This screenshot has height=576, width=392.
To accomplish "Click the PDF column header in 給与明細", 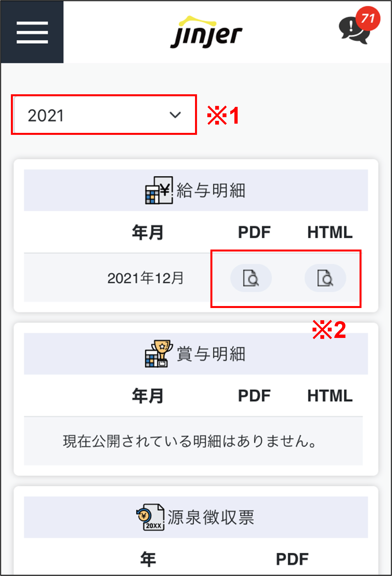I will tap(254, 232).
